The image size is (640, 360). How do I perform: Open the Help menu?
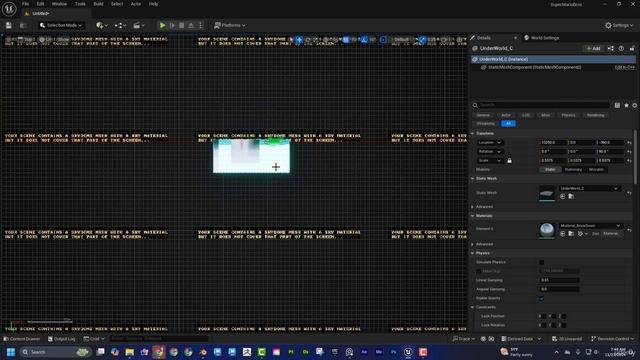tap(153, 4)
